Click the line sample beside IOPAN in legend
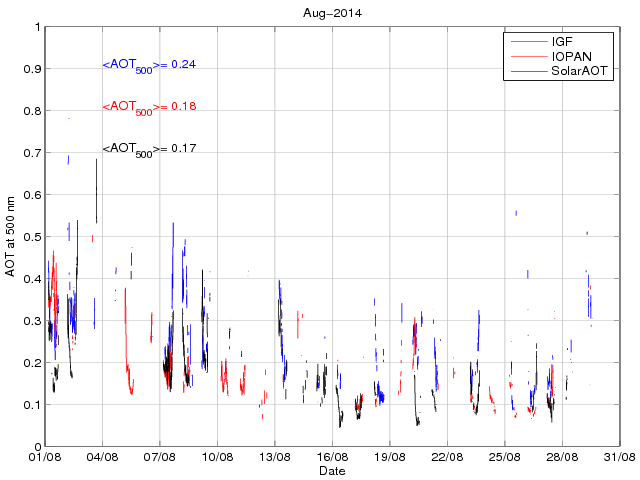The height and width of the screenshot is (480, 640). point(526,57)
